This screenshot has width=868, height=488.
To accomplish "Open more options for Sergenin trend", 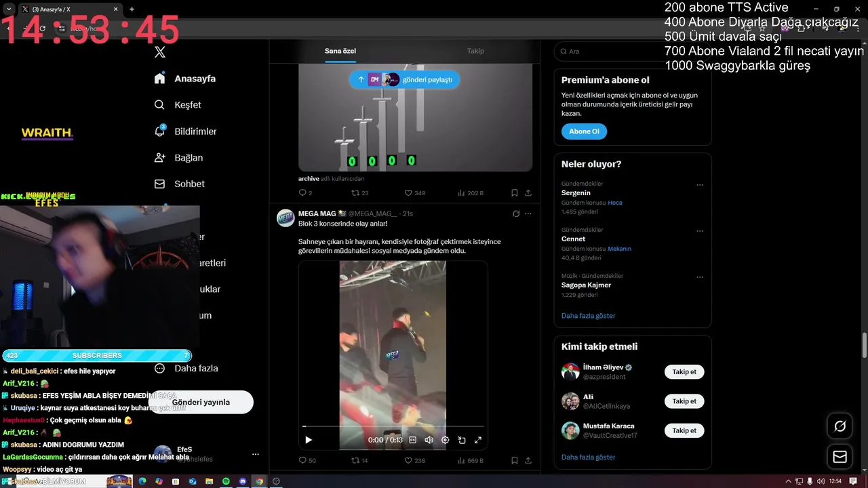I will (700, 185).
